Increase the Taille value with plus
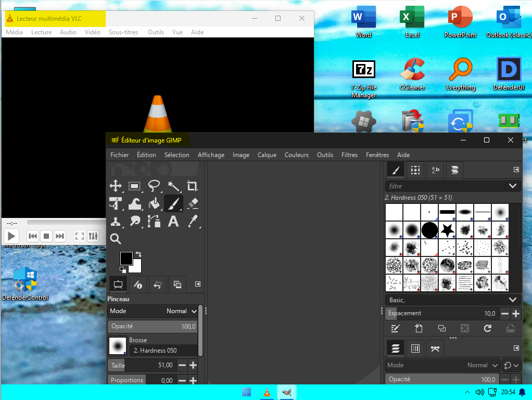 [x=193, y=365]
